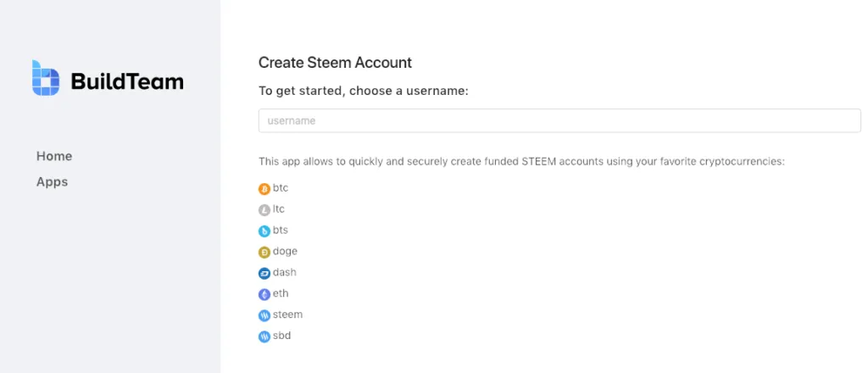
Task: Click the BuildTeam logo icon
Action: (x=46, y=78)
